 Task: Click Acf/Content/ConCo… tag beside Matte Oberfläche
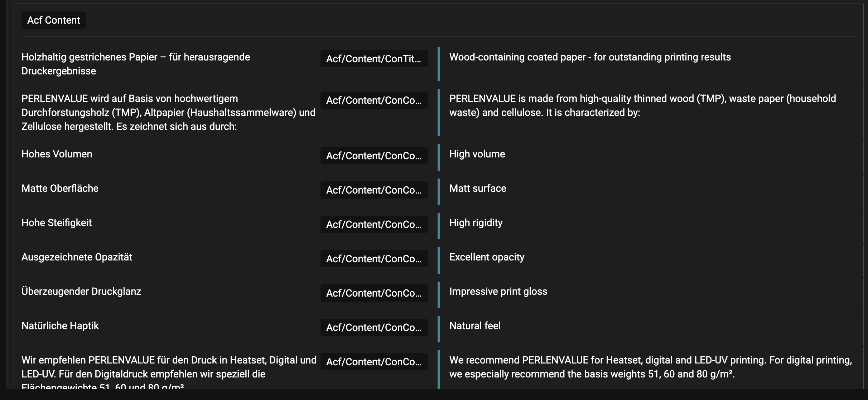pos(374,190)
